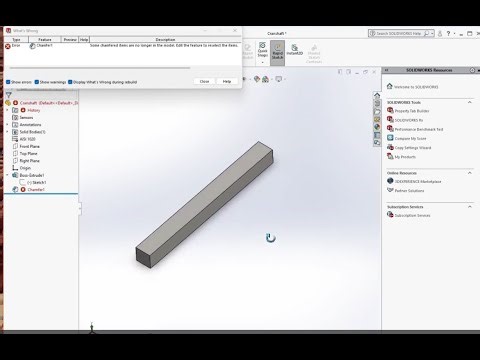
Task: Click the Partner Solutions handshake icon
Action: (390, 190)
